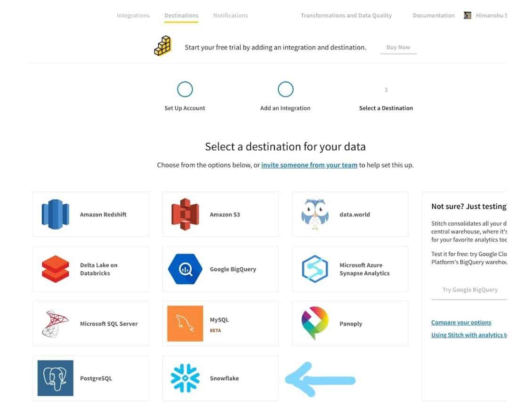Click the PostgreSQL elephant icon
The width and height of the screenshot is (532, 416).
[x=55, y=378]
